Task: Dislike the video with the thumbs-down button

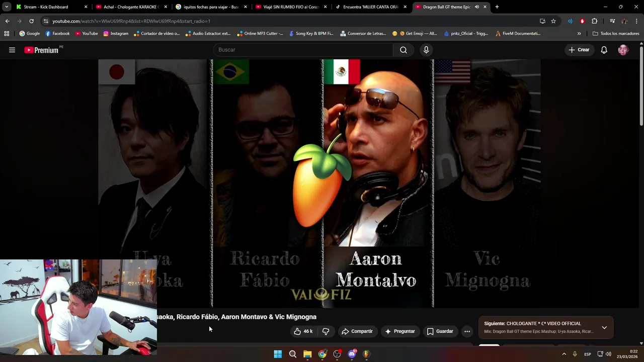Action: [326, 331]
